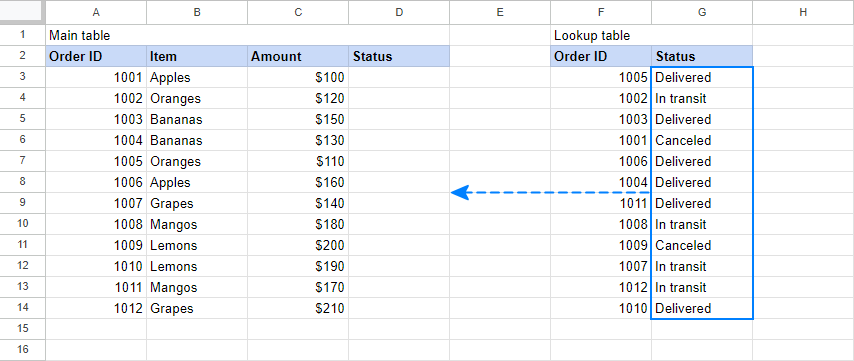
Task: Select row 9 header
Action: [x=22, y=203]
